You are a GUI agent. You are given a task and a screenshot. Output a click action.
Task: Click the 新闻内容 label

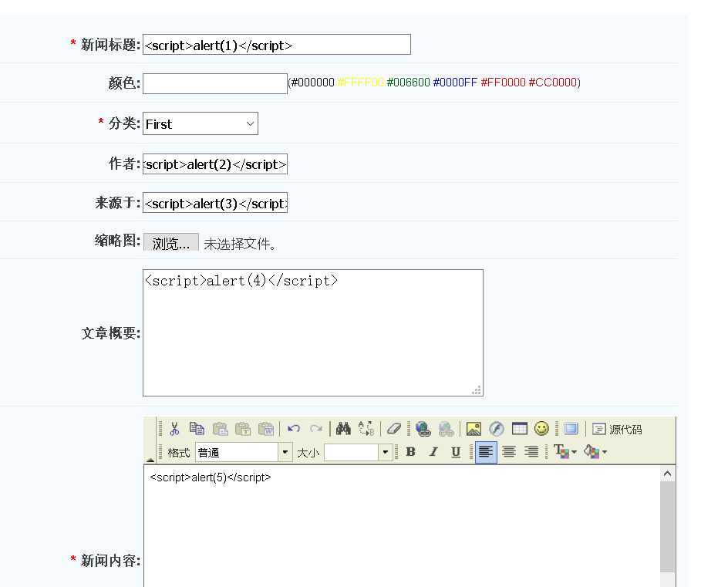110,561
